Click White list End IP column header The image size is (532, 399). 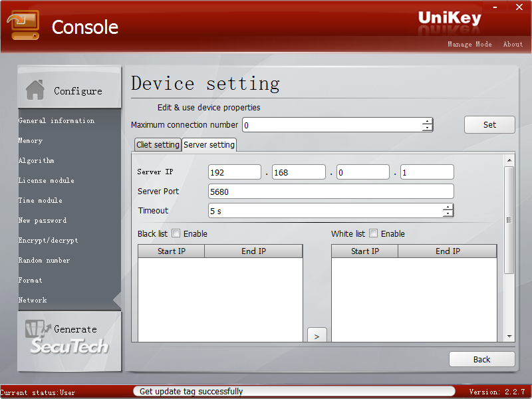click(448, 251)
